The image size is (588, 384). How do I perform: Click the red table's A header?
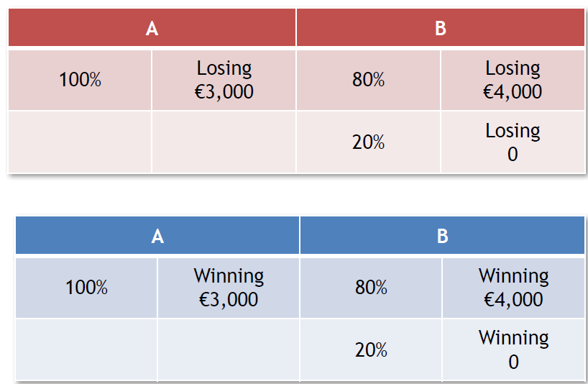(x=152, y=28)
